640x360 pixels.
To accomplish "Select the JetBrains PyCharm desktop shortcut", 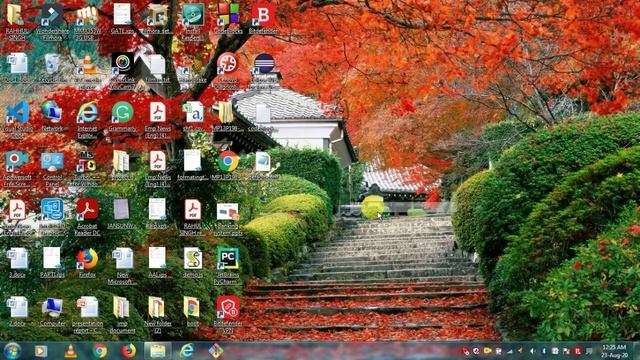I will tap(228, 266).
